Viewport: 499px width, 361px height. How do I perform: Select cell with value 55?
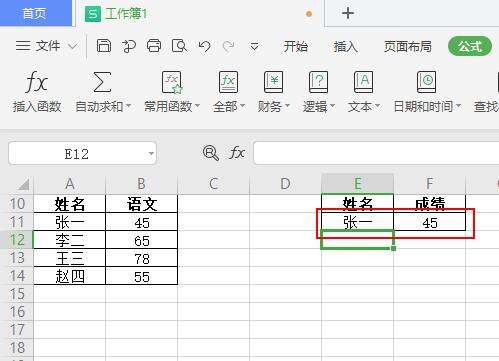point(141,276)
